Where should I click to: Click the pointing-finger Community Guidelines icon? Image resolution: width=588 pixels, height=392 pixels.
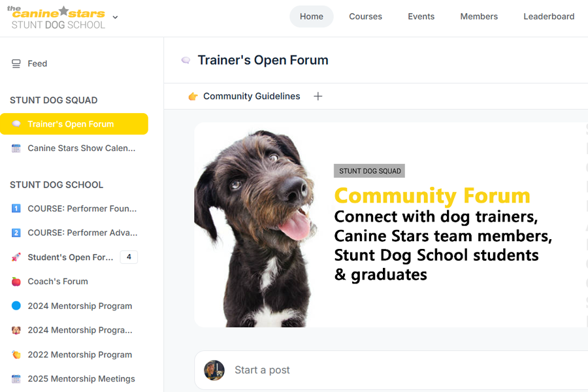pyautogui.click(x=192, y=96)
